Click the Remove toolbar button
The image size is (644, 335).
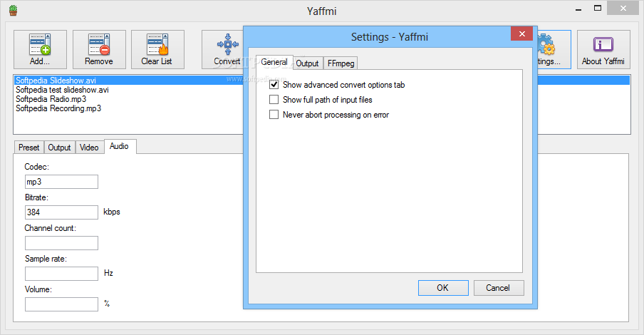[x=99, y=49]
